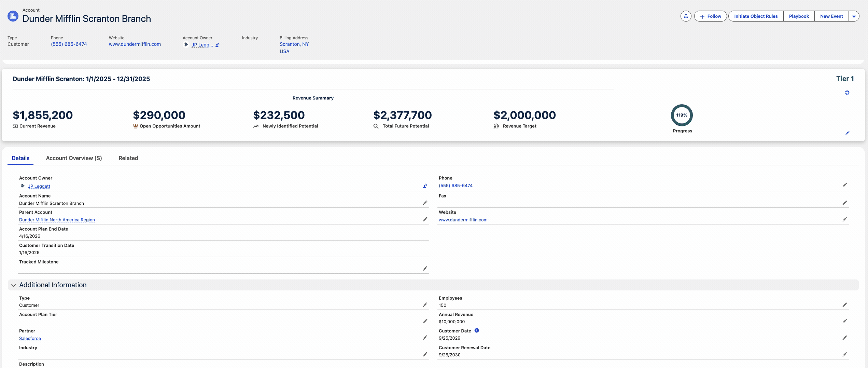The image size is (868, 368).
Task: Open the Related tab
Action: (x=128, y=158)
